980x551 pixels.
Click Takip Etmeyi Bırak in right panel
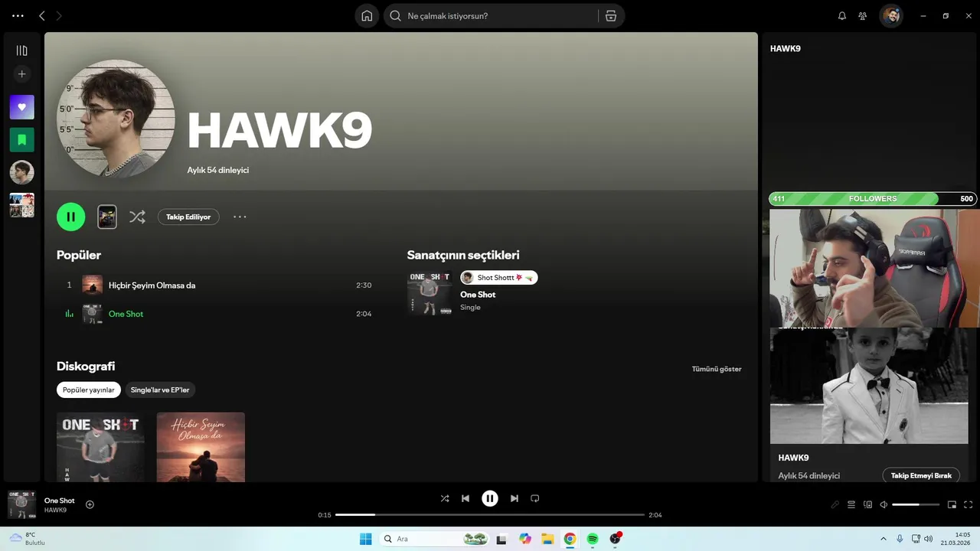pyautogui.click(x=921, y=475)
